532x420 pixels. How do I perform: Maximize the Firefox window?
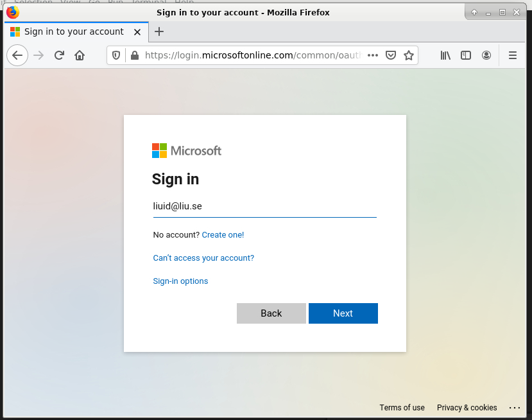pos(502,13)
